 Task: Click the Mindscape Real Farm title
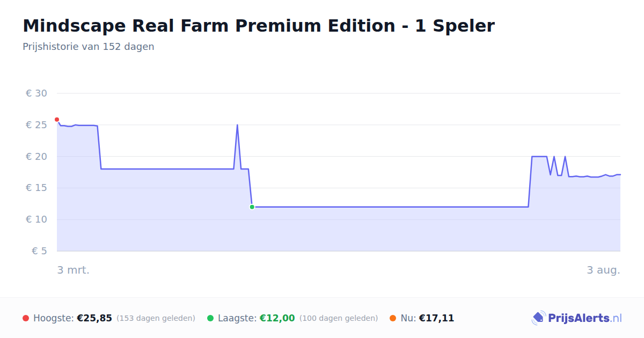[x=259, y=25]
